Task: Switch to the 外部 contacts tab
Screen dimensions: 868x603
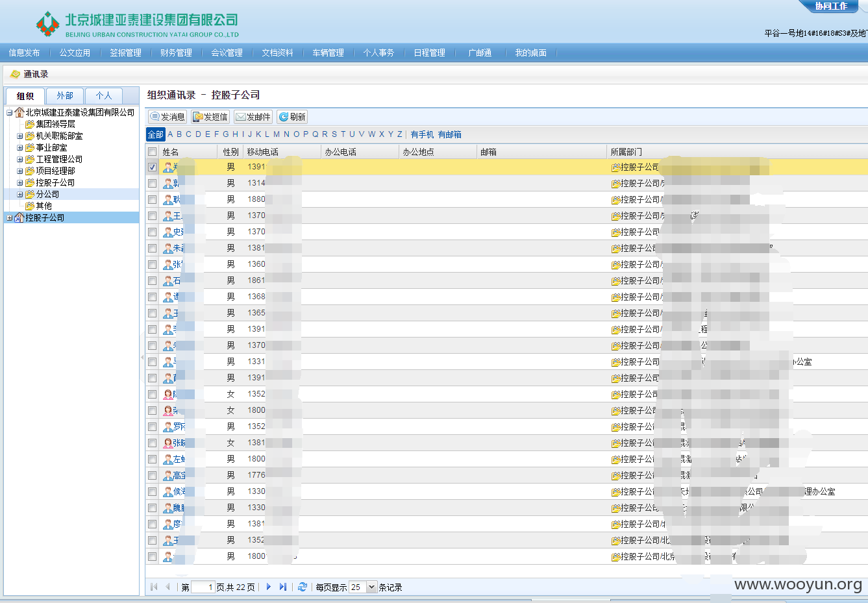Action: (x=65, y=95)
